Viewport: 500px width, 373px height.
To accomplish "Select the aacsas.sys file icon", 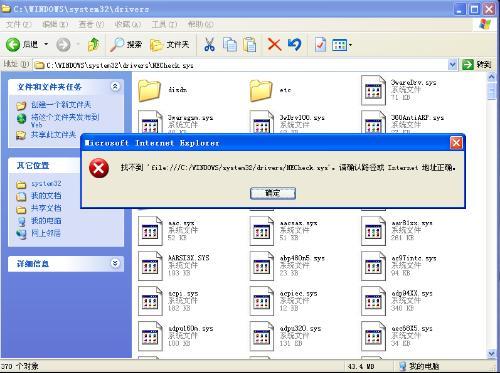I will [262, 231].
